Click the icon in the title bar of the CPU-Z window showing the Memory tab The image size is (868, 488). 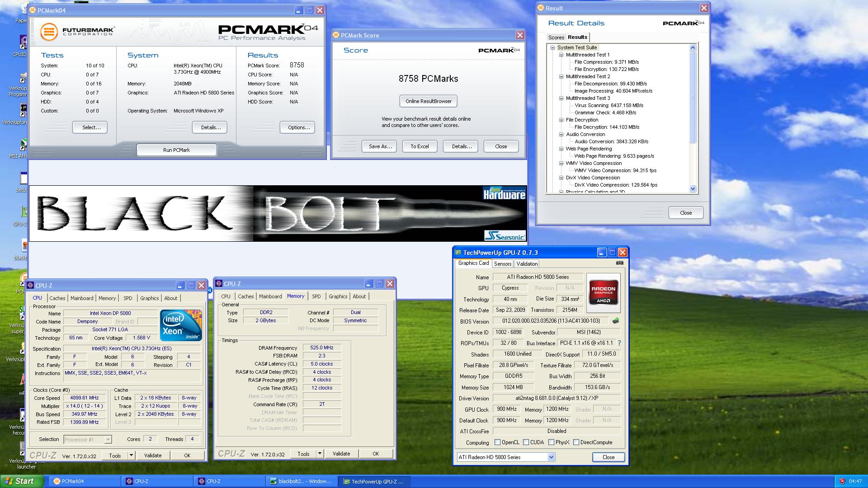pos(219,283)
